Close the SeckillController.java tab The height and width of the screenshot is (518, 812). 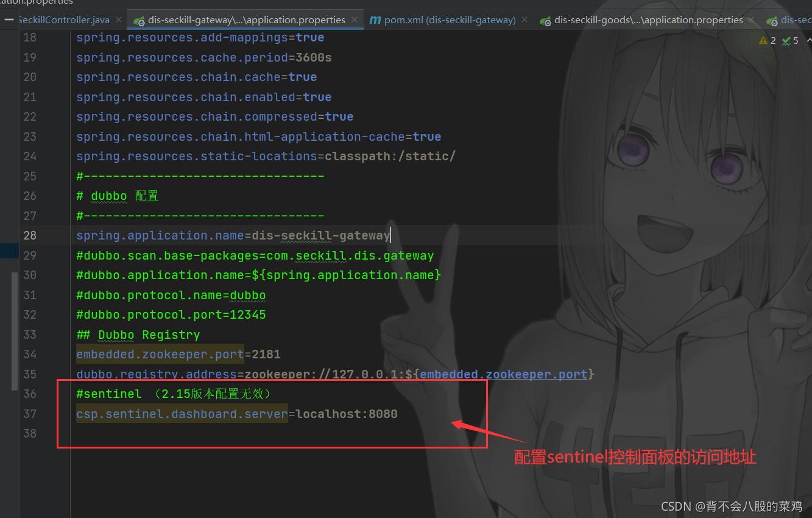pos(118,20)
